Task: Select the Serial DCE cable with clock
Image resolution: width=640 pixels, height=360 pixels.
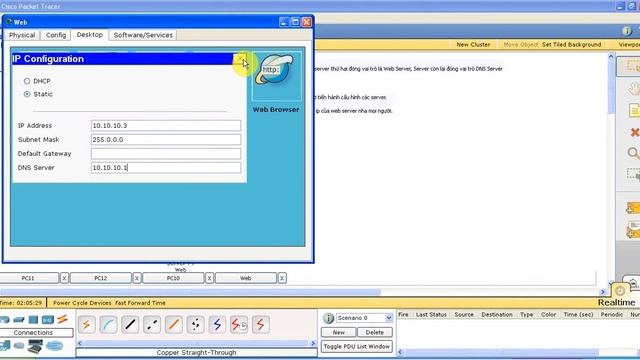Action: pyautogui.click(x=239, y=325)
